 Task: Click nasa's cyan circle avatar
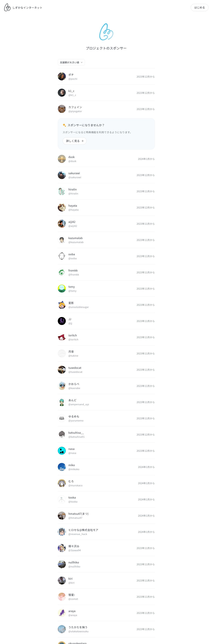tap(62, 451)
